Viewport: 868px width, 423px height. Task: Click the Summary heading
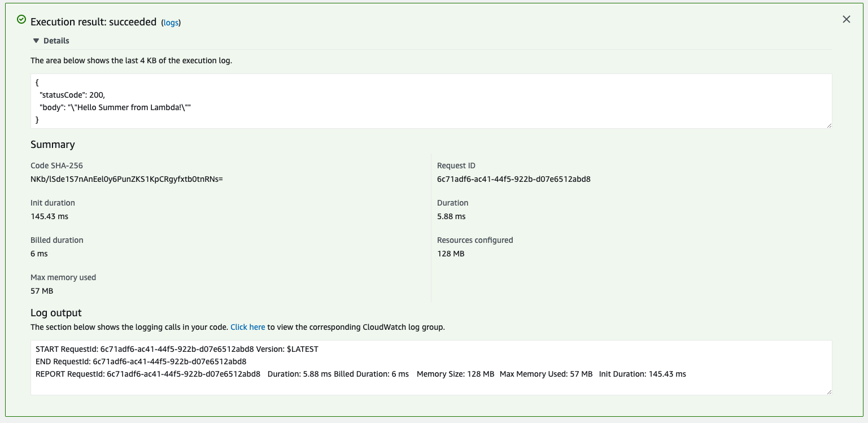53,145
